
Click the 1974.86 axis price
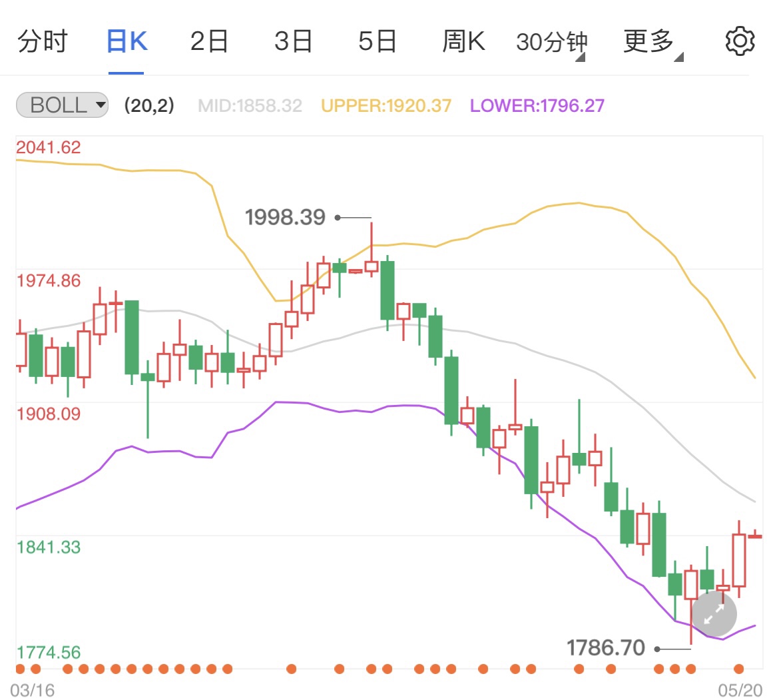click(48, 280)
